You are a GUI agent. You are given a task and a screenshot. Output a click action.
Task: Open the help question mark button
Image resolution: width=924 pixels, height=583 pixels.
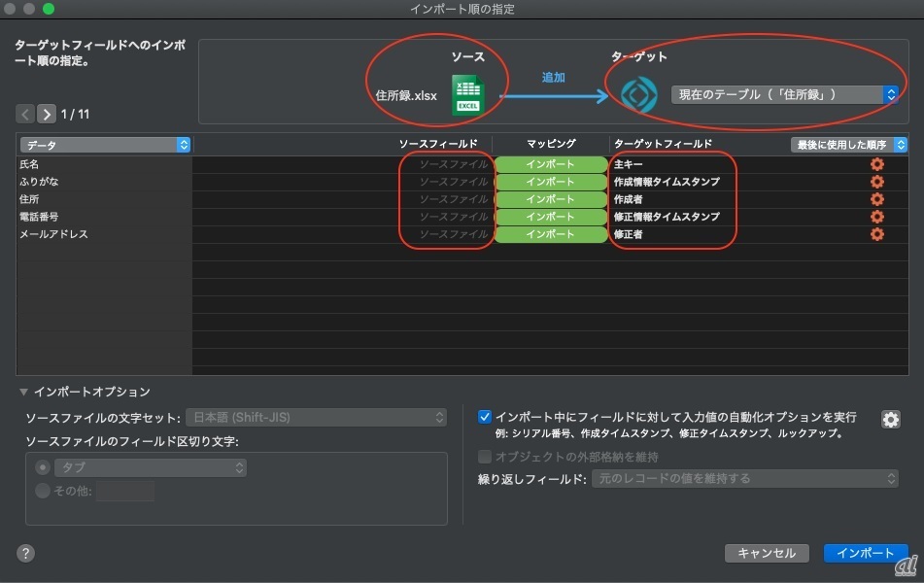click(x=25, y=553)
